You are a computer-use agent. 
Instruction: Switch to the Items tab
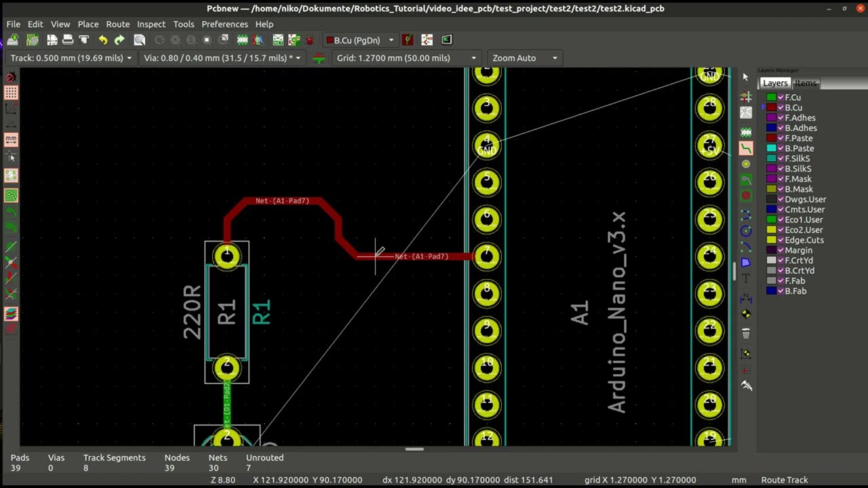[x=806, y=83]
